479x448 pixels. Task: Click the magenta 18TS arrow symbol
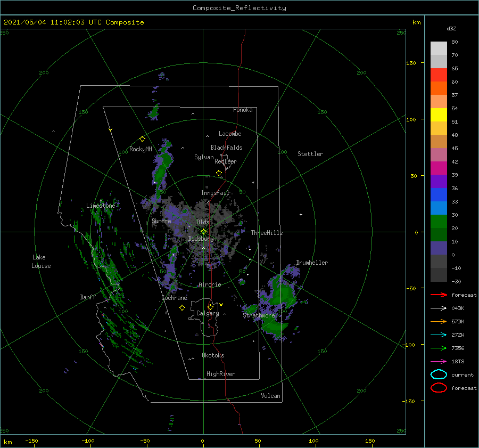[x=439, y=362]
